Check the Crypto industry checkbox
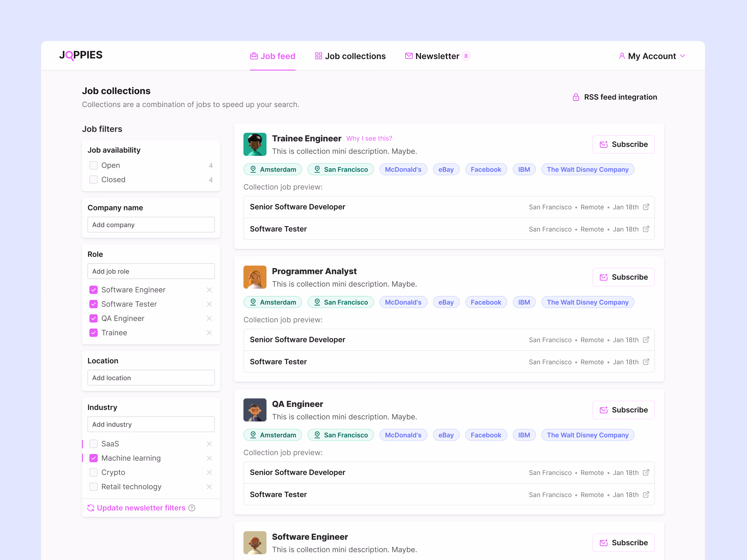The width and height of the screenshot is (747, 560). click(94, 472)
